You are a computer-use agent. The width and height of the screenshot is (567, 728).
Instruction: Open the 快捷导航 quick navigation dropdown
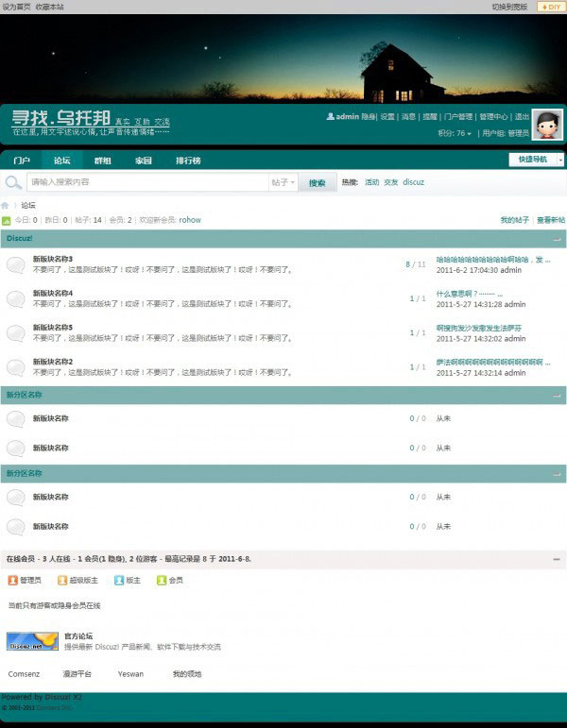point(537,160)
